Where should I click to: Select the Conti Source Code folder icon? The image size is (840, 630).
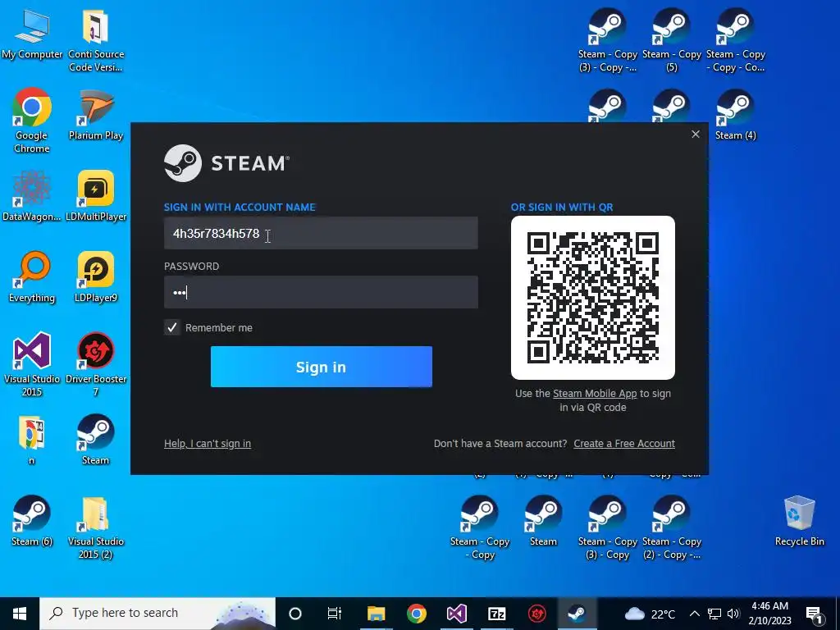coord(96,41)
